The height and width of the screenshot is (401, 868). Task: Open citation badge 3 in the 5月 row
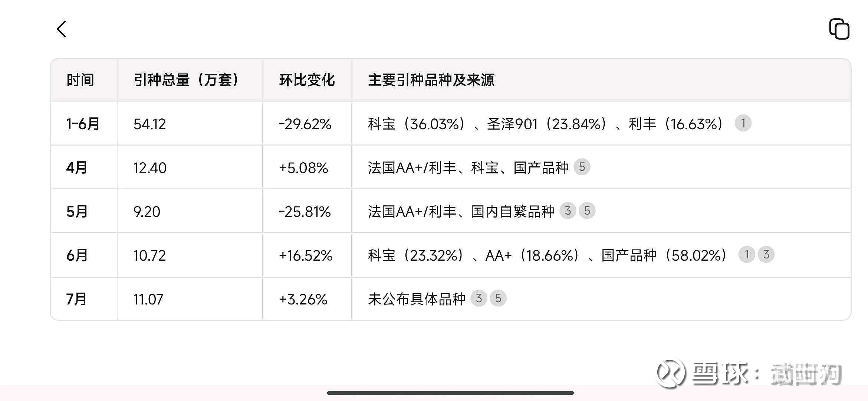[x=568, y=211]
